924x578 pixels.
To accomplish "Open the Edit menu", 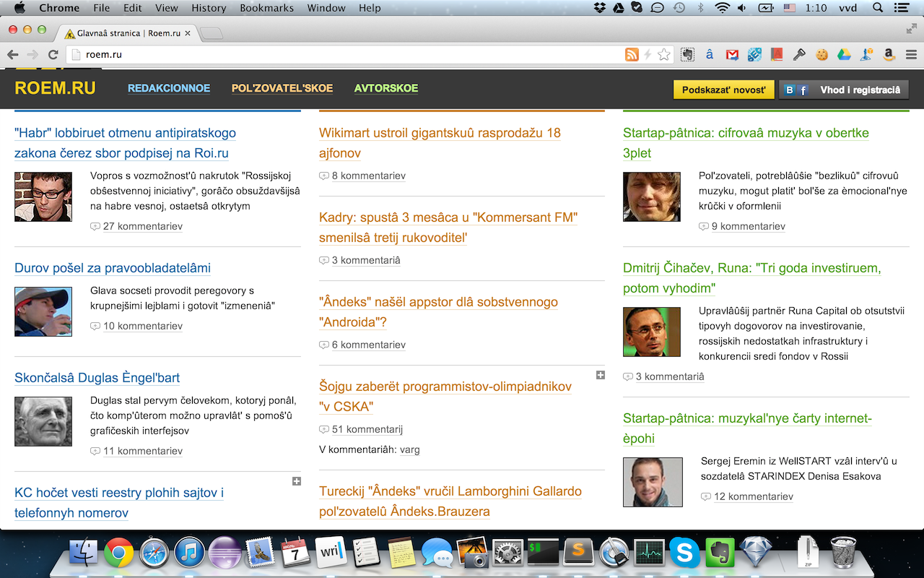I will click(x=133, y=8).
